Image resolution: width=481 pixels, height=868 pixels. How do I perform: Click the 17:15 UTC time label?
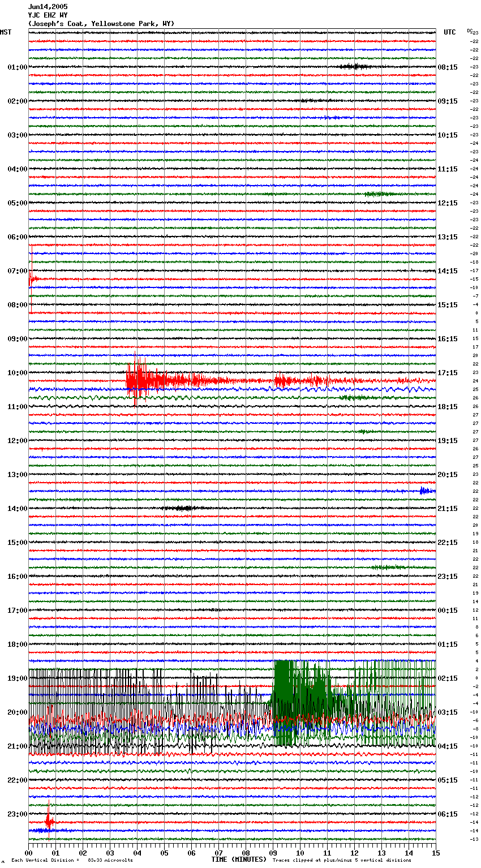click(448, 373)
